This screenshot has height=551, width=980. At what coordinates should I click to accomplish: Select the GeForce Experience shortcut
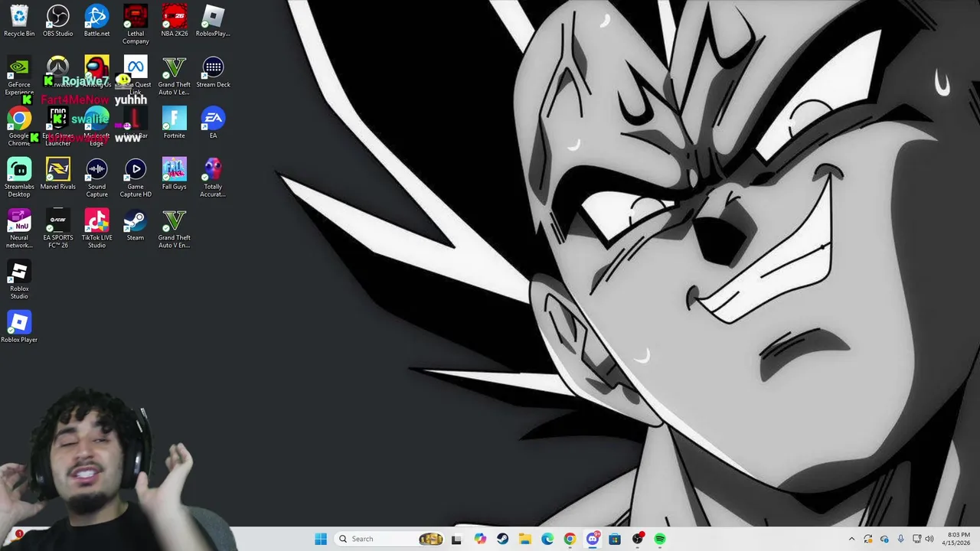[x=19, y=76]
